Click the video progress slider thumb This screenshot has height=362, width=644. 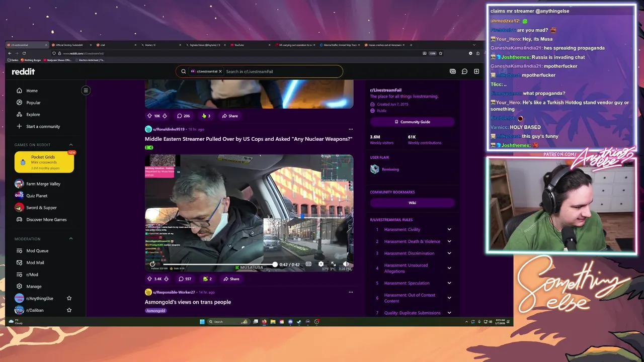pos(275,264)
